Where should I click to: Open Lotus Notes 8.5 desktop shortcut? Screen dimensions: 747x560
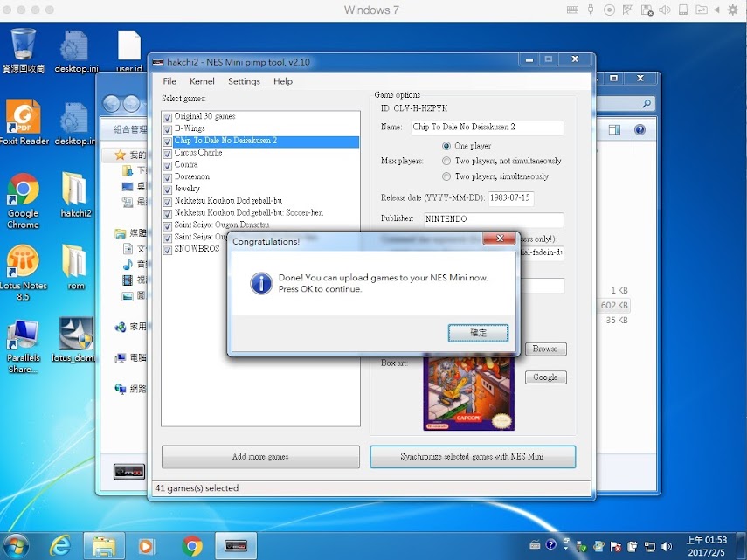pos(23,273)
